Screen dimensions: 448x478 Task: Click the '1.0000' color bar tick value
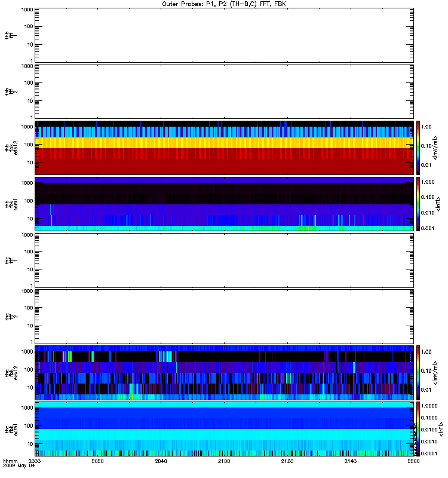429,406
